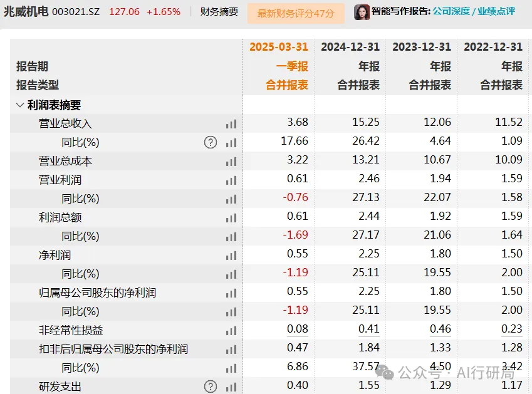Click the 非经常性损益 value 0.46
The width and height of the screenshot is (532, 394).
coord(441,329)
